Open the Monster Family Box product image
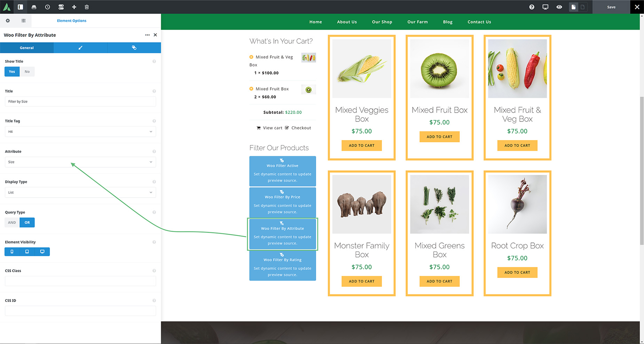 point(362,204)
